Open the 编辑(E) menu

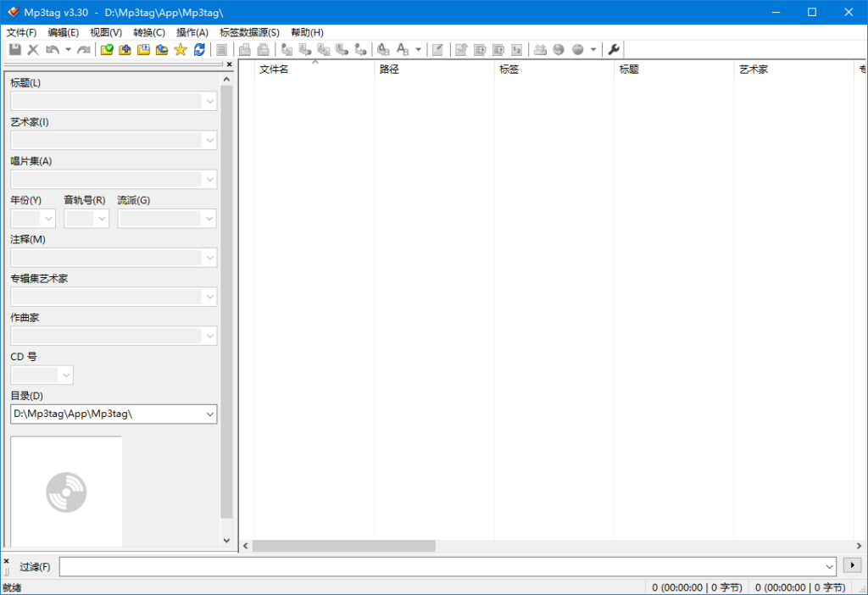[63, 33]
